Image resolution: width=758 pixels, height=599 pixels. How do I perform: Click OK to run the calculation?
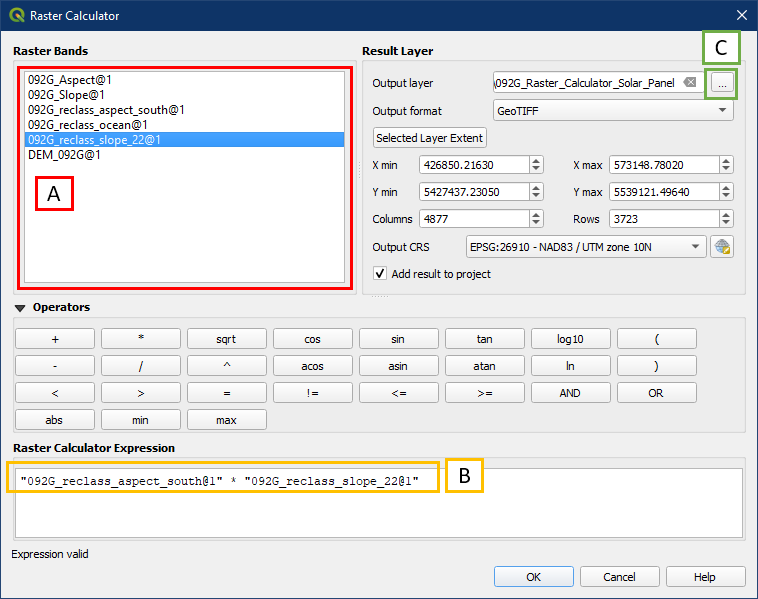click(x=534, y=577)
